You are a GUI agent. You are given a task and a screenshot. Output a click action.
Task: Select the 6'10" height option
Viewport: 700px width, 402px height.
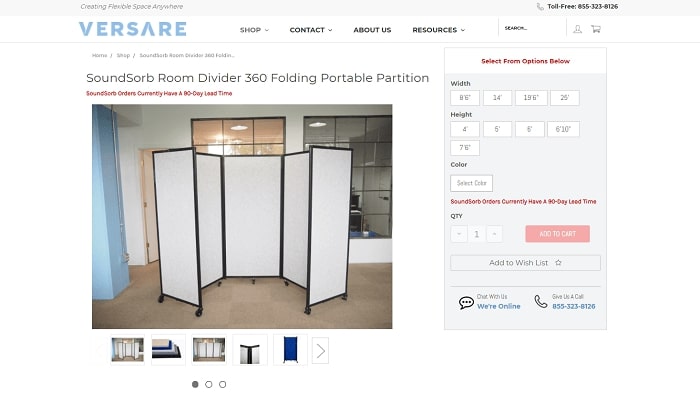563,129
